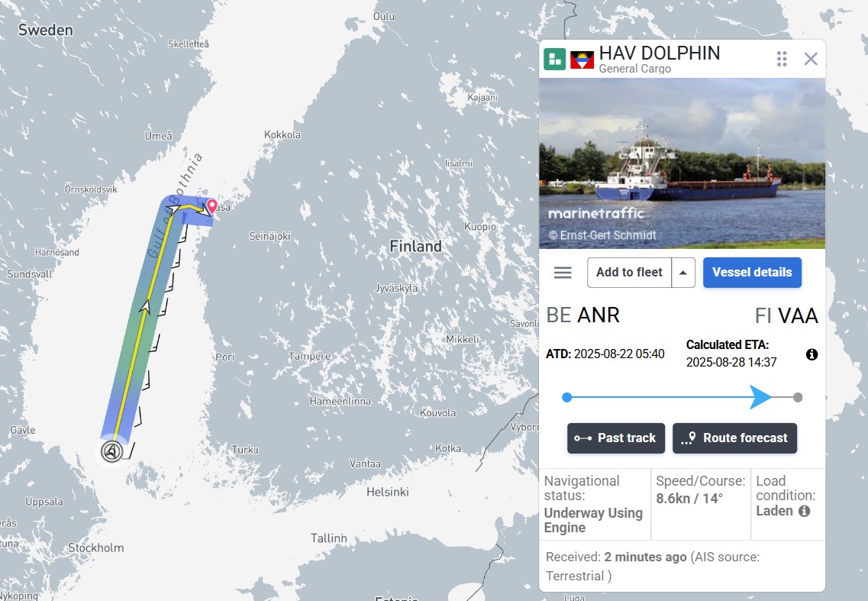868x601 pixels.
Task: Click the blue arrow on voyage progress bar
Action: pyautogui.click(x=760, y=397)
